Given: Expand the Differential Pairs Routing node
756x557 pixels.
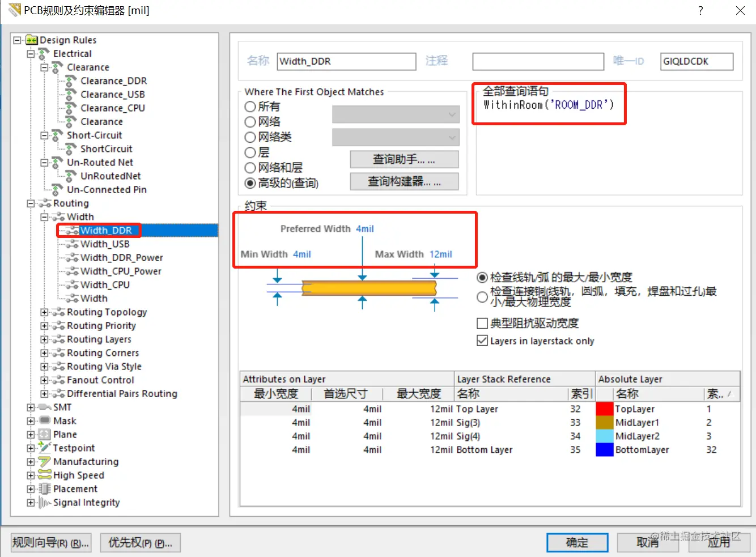Looking at the screenshot, I should click(x=44, y=394).
